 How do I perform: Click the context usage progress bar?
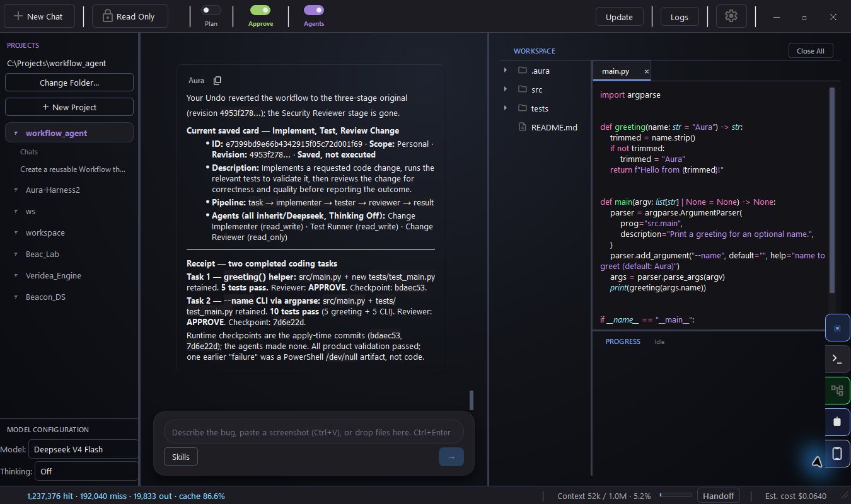coord(676,496)
